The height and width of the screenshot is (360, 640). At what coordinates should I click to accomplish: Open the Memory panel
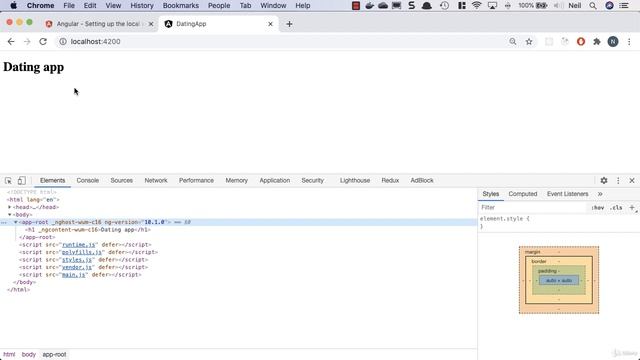237,180
